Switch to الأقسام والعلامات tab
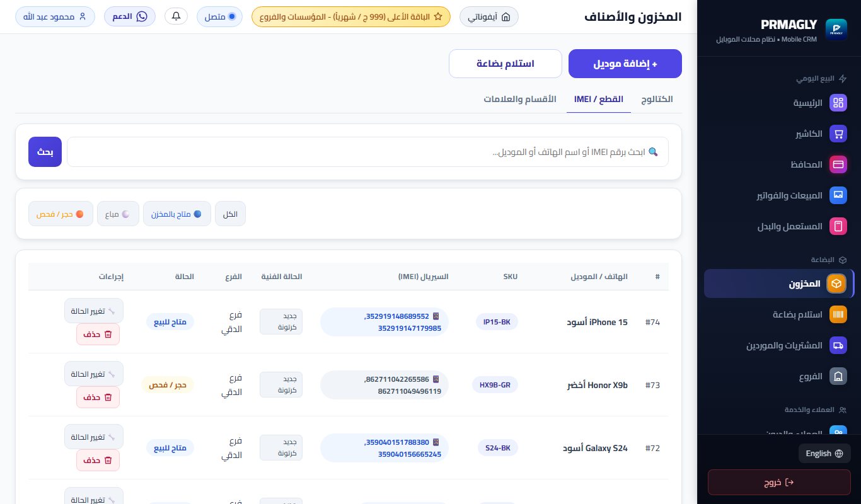Image resolution: width=861 pixels, height=504 pixels. tap(520, 100)
